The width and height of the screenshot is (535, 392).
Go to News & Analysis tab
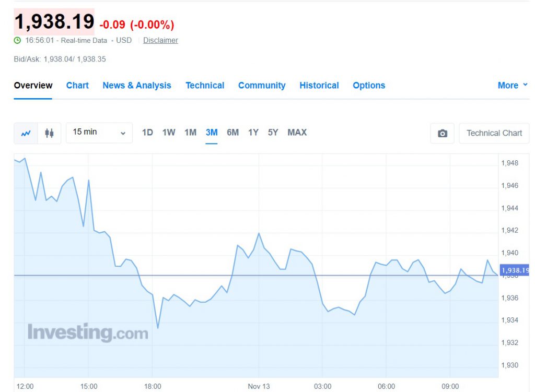[x=137, y=85]
